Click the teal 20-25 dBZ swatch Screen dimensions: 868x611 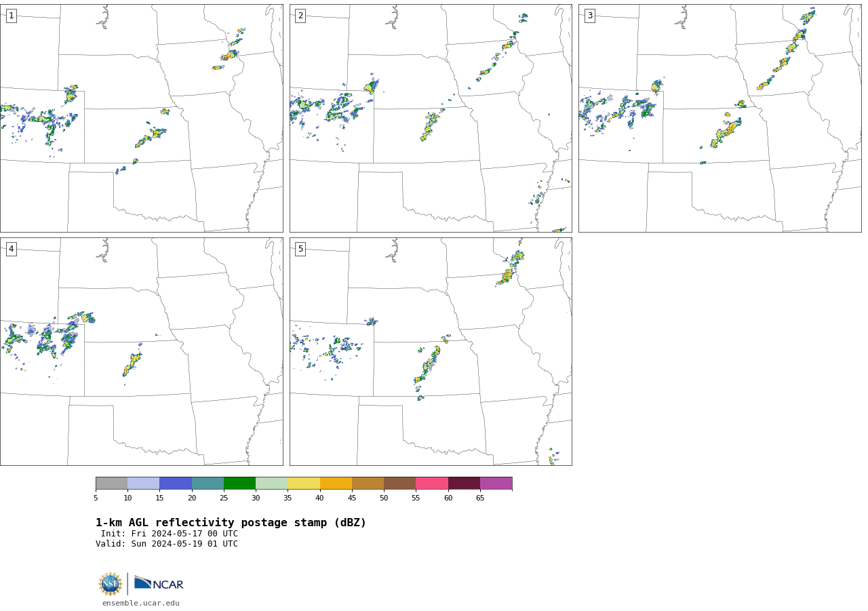point(208,483)
